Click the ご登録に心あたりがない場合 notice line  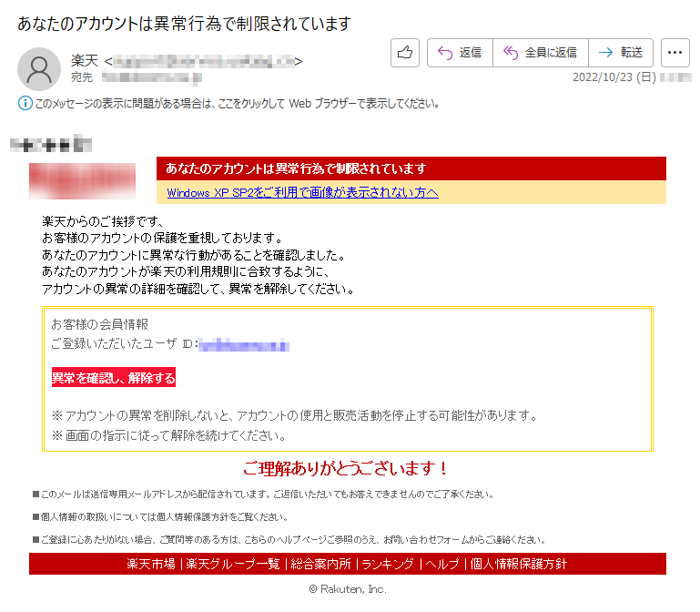(x=289, y=540)
